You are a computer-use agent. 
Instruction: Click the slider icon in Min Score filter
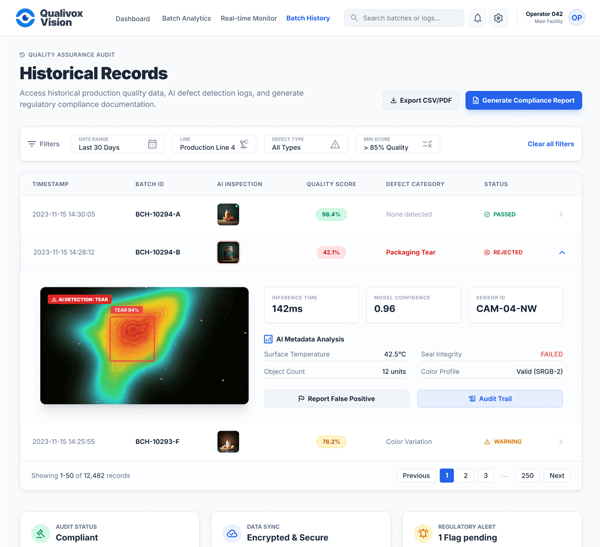tap(427, 144)
